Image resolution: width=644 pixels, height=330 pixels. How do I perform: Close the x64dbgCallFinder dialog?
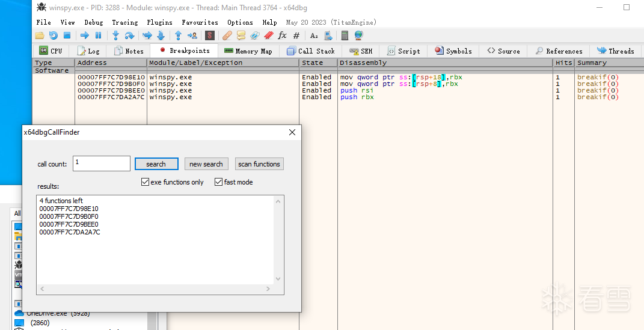pyautogui.click(x=292, y=132)
